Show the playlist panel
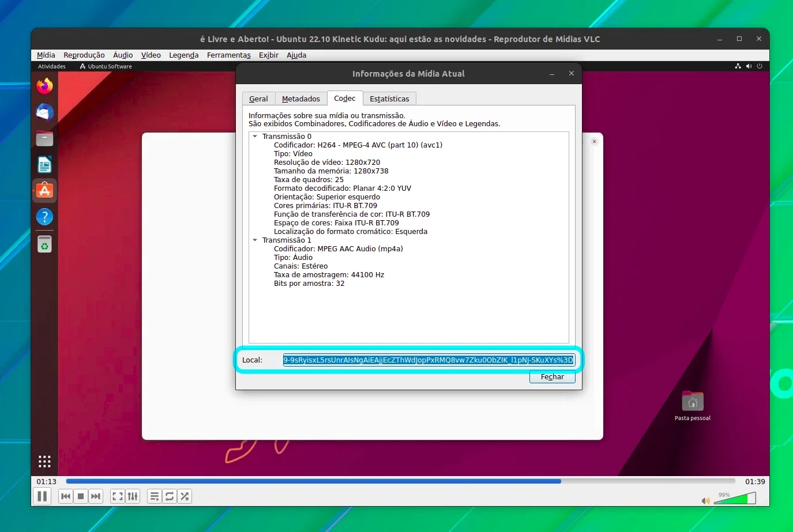Viewport: 793px width, 532px height. coord(155,496)
